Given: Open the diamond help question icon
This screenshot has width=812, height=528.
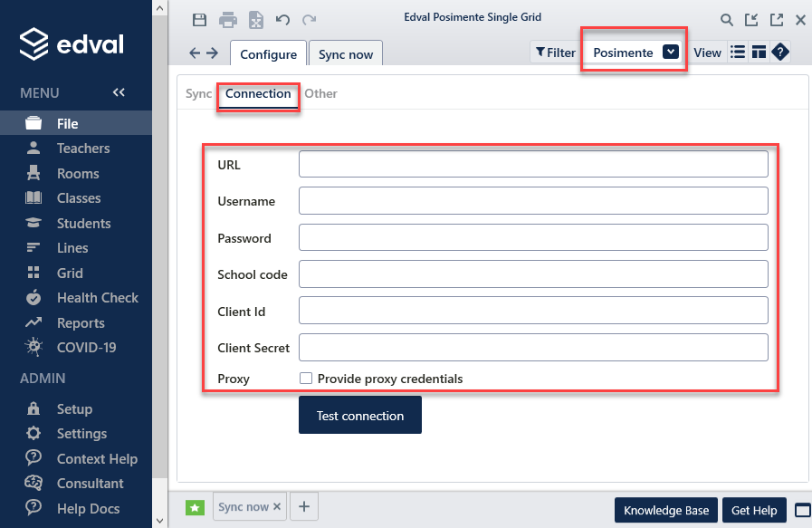Looking at the screenshot, I should [780, 52].
